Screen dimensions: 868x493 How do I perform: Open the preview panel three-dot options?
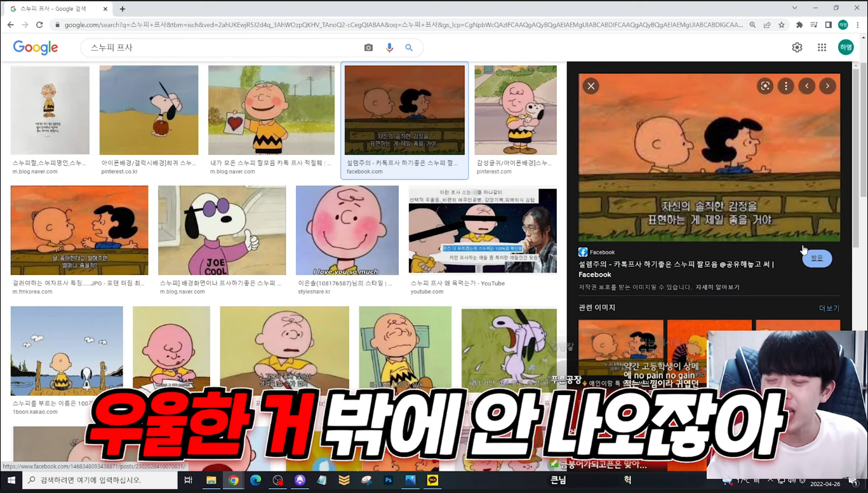[x=786, y=86]
